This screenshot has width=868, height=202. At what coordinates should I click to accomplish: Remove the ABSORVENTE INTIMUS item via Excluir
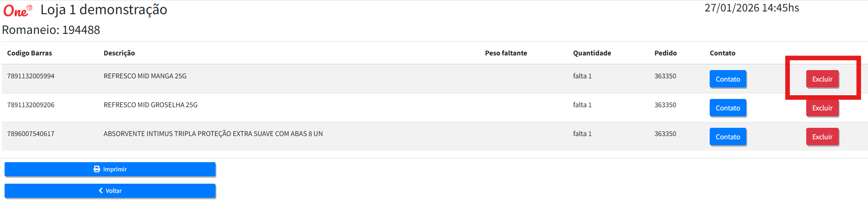tap(822, 137)
